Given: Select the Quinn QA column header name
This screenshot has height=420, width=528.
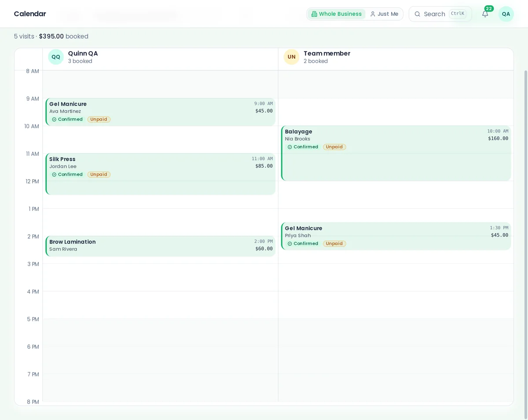Looking at the screenshot, I should pyautogui.click(x=83, y=53).
